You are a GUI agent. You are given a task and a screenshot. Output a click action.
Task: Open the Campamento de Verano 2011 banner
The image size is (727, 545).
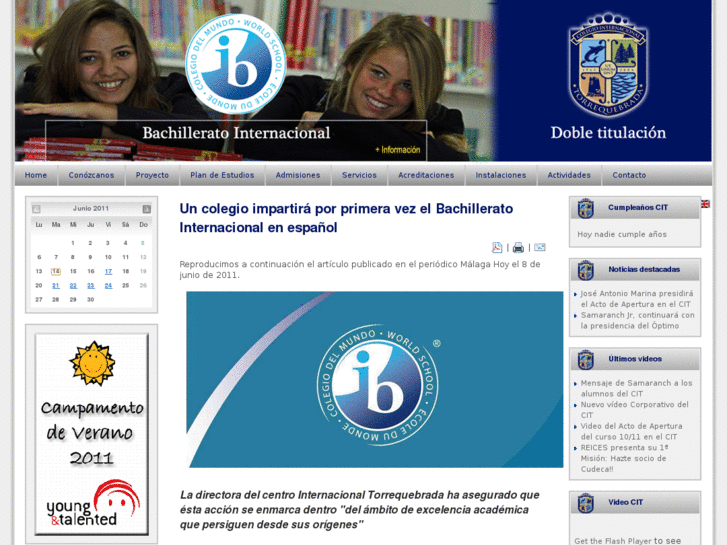[x=92, y=434]
